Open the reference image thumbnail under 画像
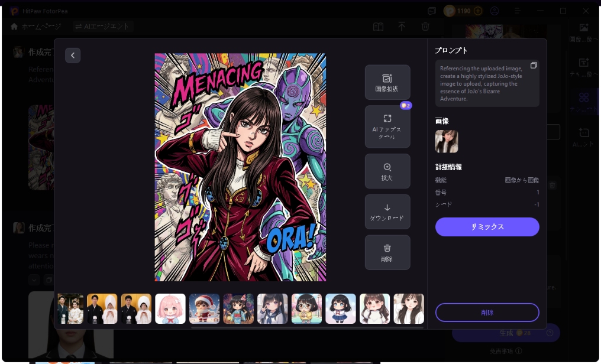 [447, 141]
